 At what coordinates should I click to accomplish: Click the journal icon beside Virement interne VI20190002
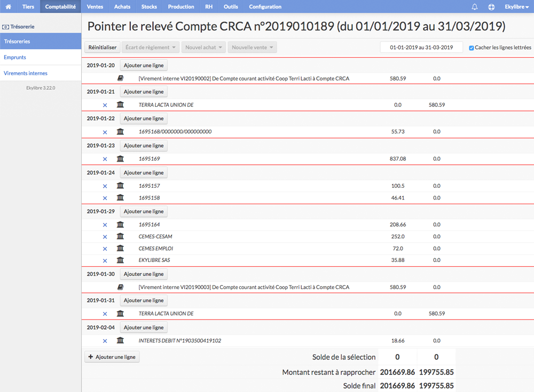120,78
